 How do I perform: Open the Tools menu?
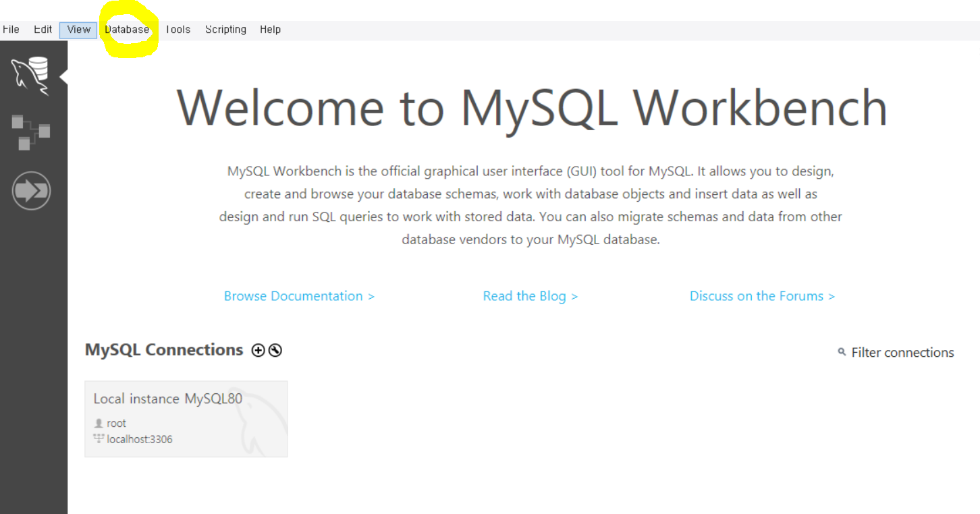[x=178, y=30]
